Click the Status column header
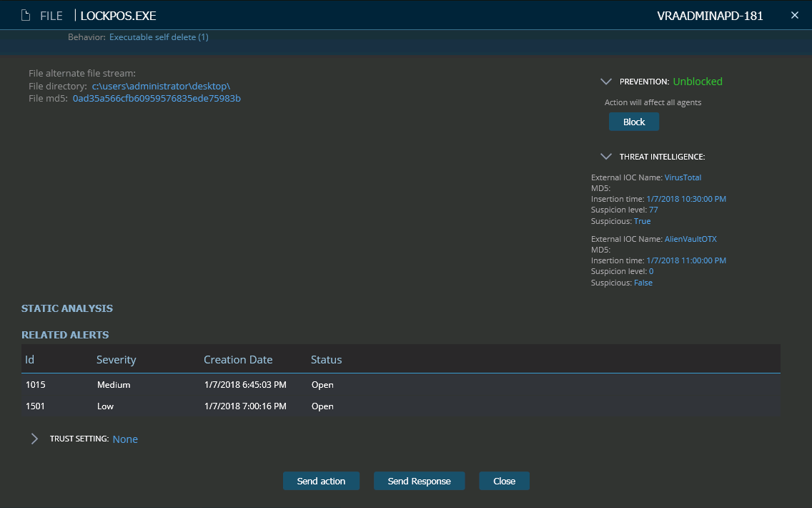Viewport: 812px width, 508px height. [326, 359]
